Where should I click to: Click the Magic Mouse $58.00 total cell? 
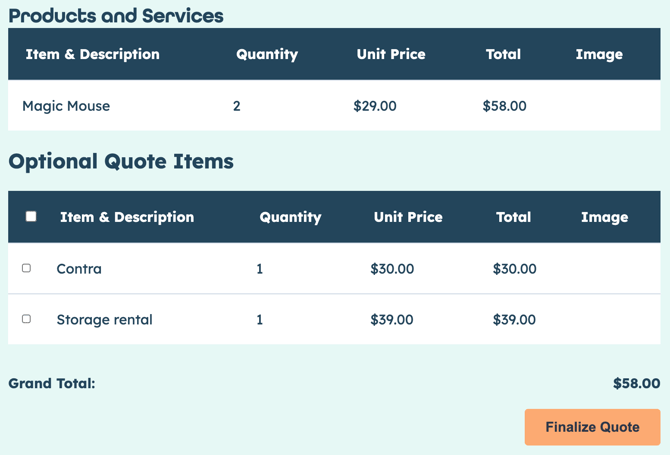coord(504,106)
